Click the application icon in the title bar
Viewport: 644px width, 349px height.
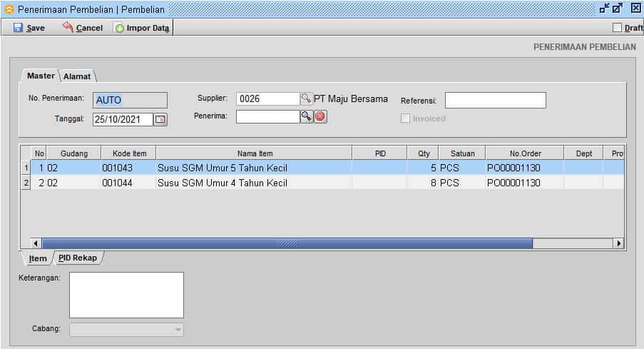(9, 9)
